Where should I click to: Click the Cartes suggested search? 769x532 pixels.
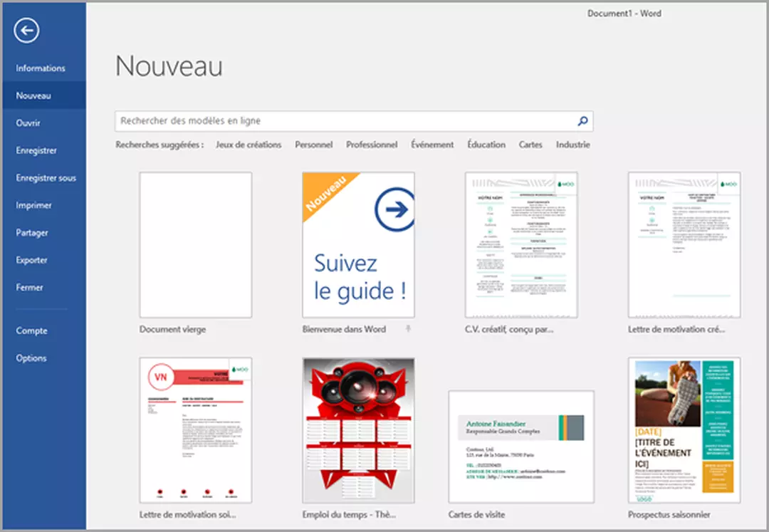(x=530, y=145)
